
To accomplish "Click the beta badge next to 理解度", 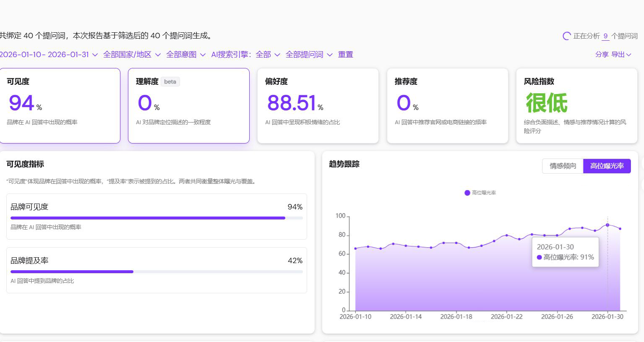I will point(170,81).
